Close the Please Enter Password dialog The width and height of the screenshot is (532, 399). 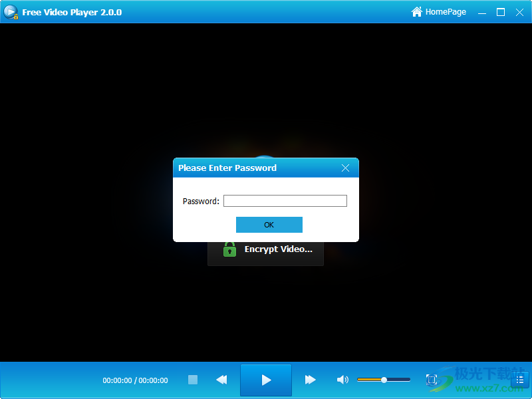click(345, 168)
